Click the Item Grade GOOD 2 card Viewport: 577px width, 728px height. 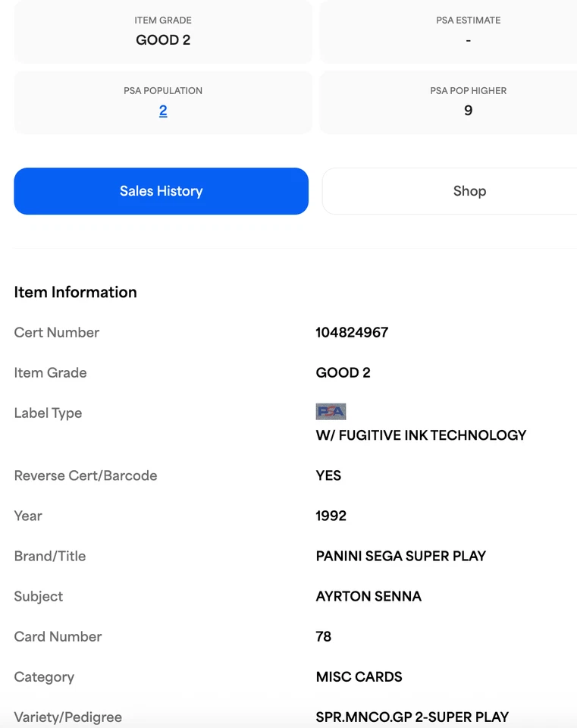pyautogui.click(x=163, y=32)
